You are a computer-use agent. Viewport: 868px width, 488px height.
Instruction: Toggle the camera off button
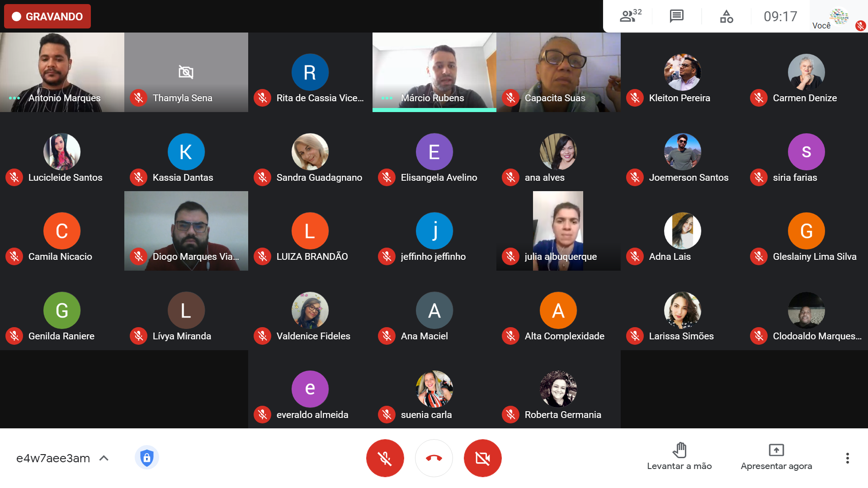[483, 458]
